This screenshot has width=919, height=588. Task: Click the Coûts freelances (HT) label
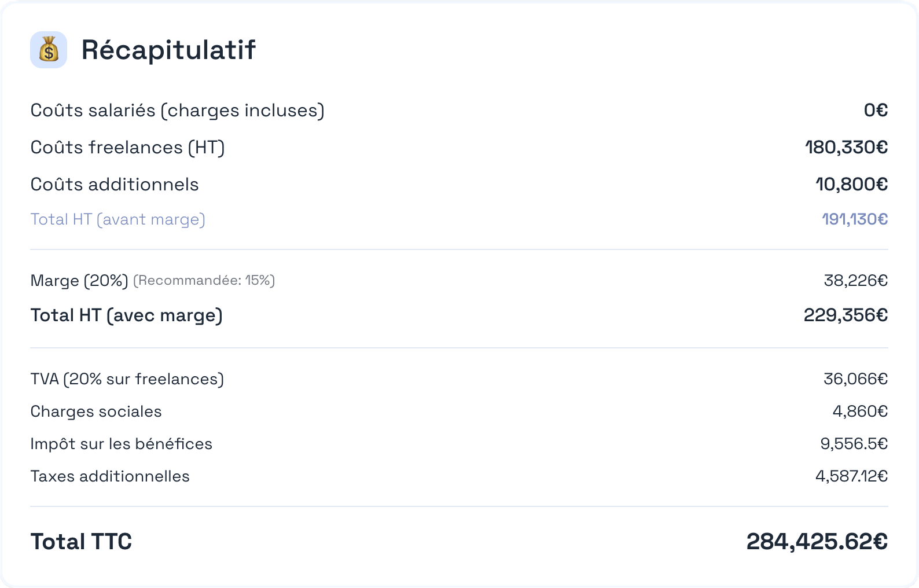point(127,147)
